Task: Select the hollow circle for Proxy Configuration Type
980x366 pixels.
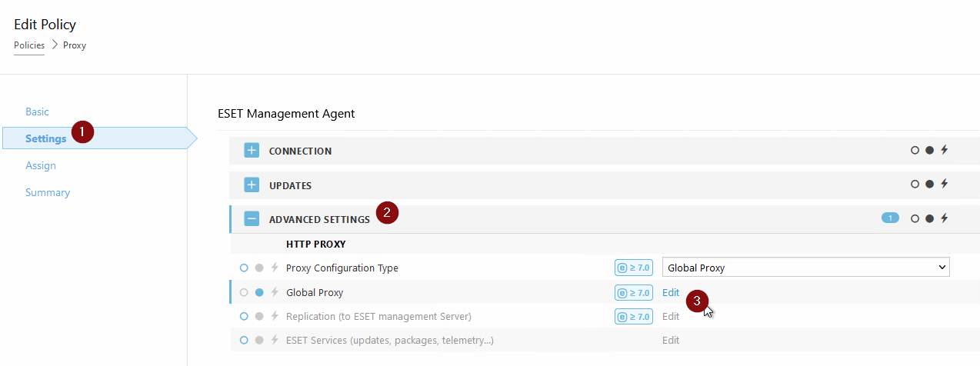Action: point(244,268)
